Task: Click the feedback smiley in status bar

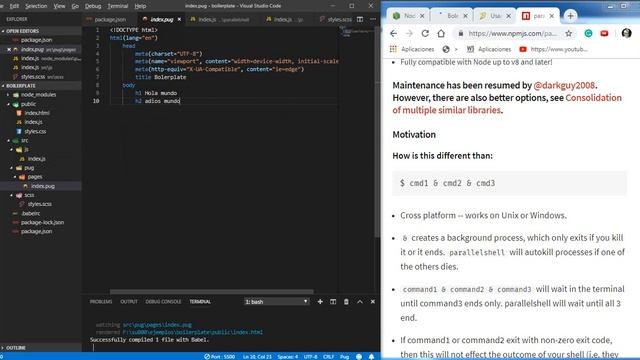Action: click(359, 356)
